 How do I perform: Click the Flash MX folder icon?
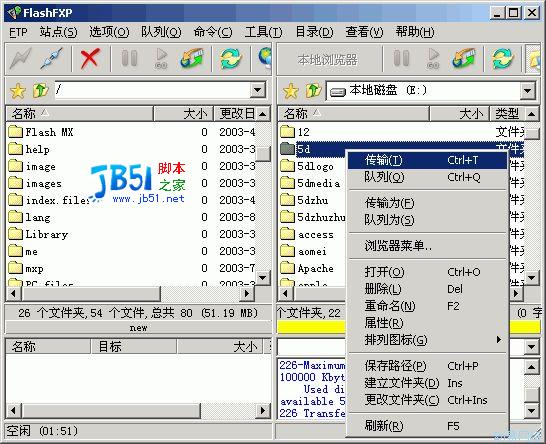[x=15, y=132]
